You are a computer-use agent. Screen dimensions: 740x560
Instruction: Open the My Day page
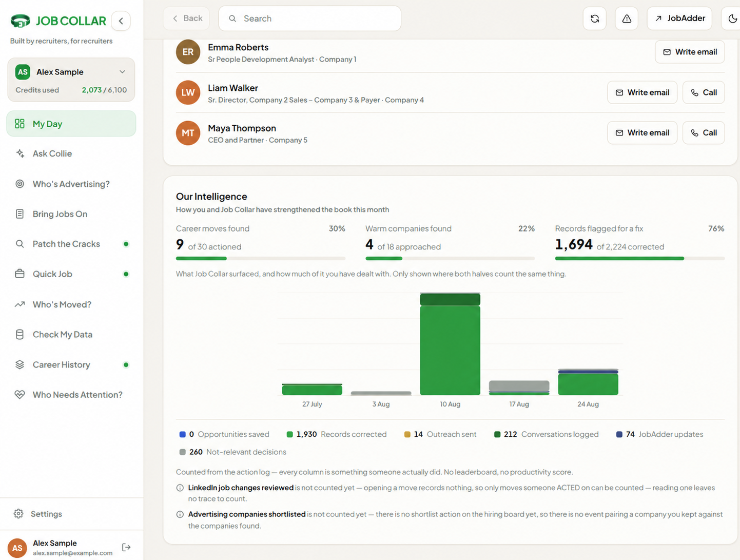(x=71, y=124)
